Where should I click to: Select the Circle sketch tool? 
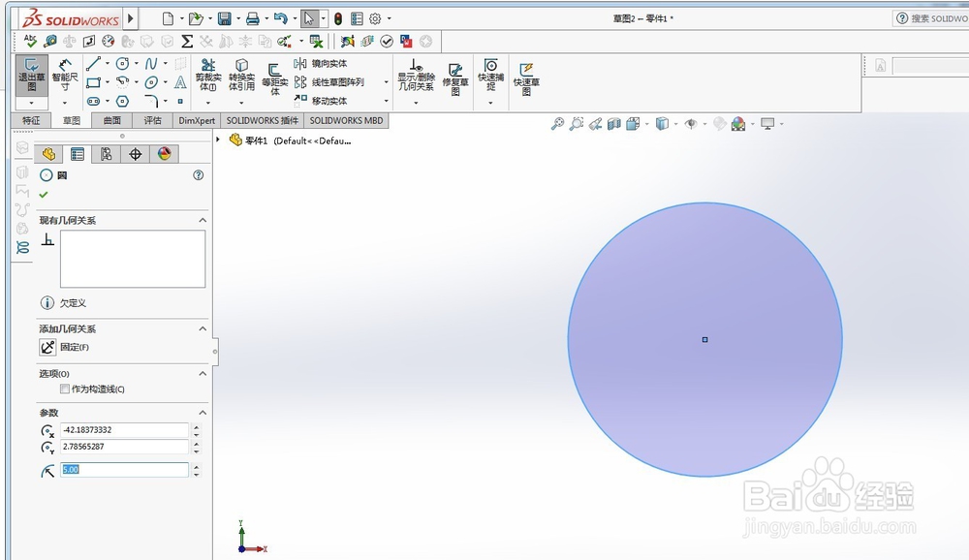click(122, 64)
